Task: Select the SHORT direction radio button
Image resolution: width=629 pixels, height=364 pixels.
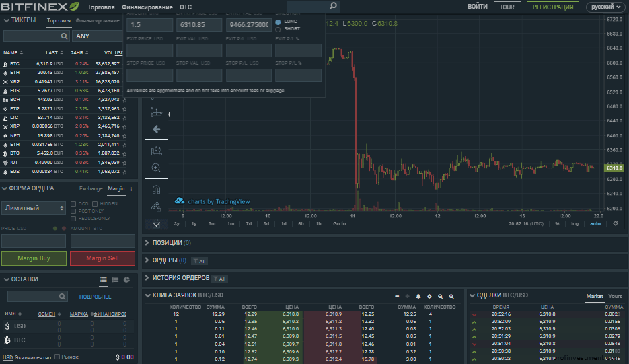Action: click(x=278, y=30)
